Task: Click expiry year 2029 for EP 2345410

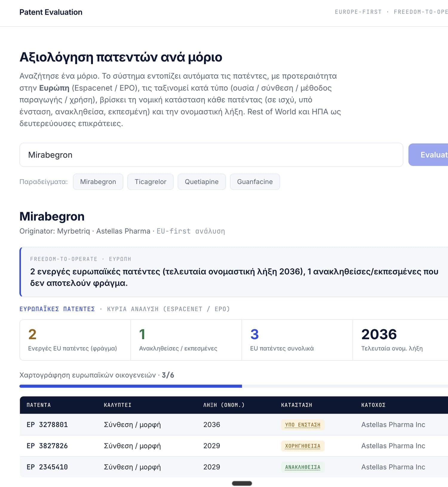Action: pos(211,467)
